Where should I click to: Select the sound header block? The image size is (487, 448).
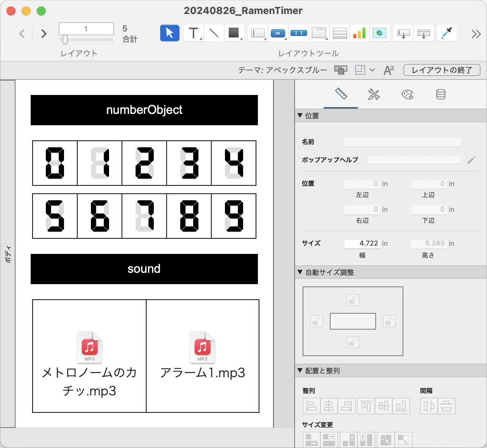(x=144, y=269)
